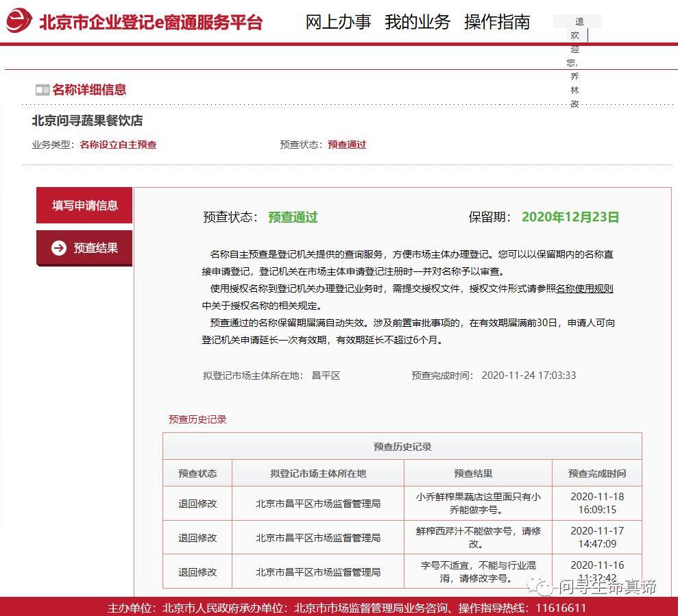Click the 昌平区 location value

(x=326, y=375)
